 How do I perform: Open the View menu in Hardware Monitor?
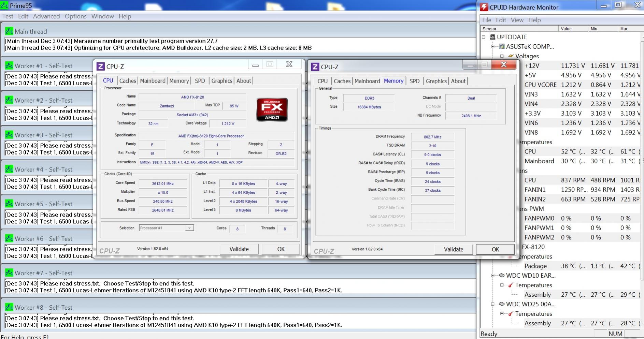[517, 20]
